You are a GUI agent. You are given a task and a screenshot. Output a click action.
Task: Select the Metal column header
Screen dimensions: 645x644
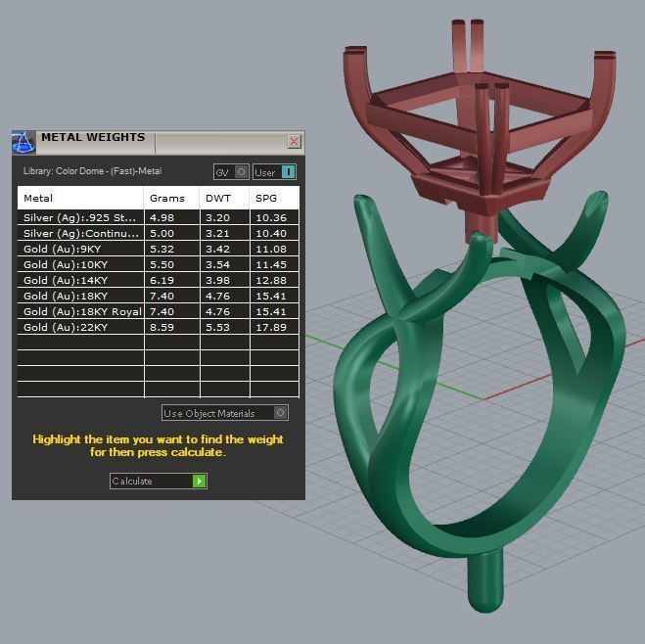click(80, 198)
